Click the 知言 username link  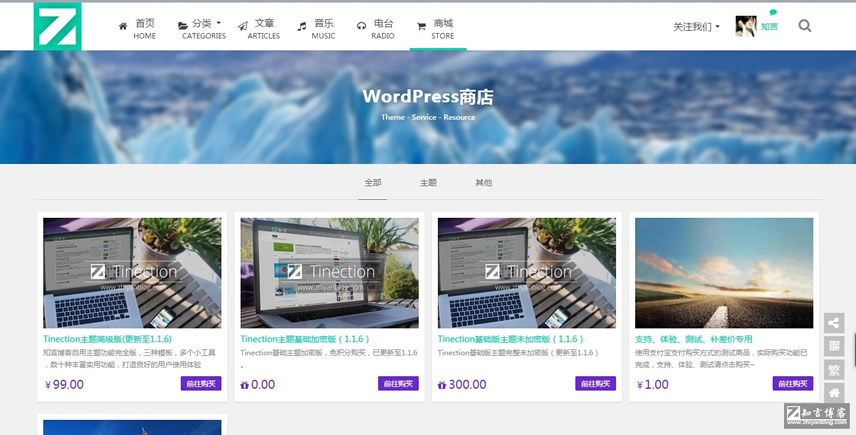[769, 26]
